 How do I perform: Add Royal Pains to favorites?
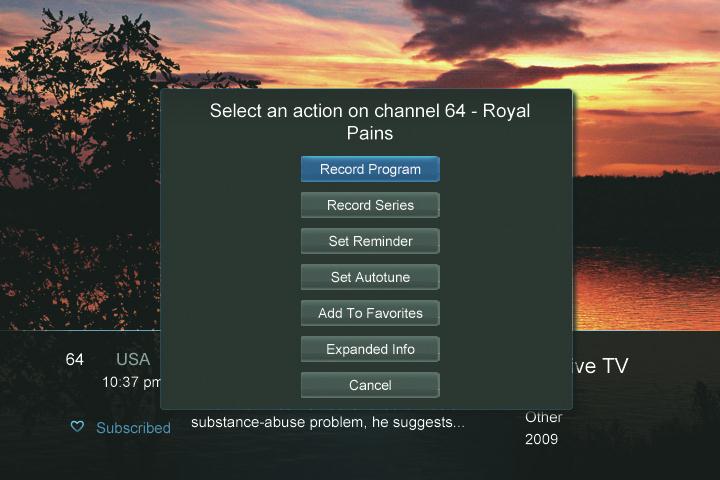370,313
